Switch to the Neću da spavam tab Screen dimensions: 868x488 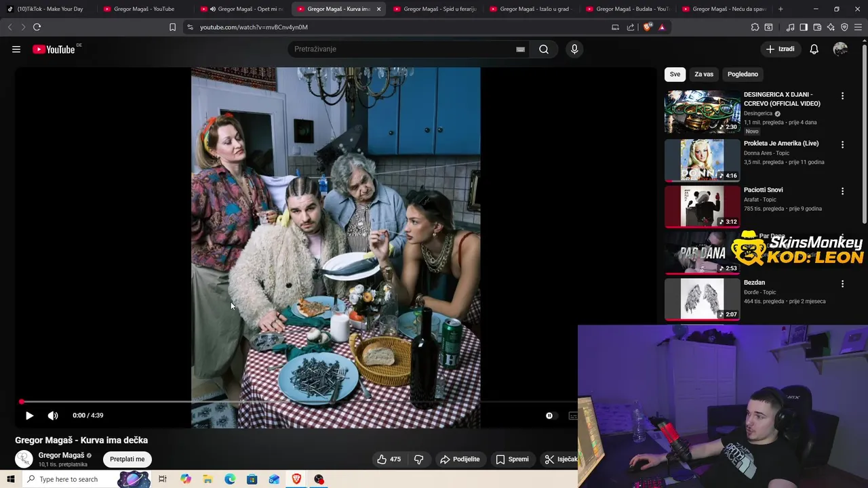pyautogui.click(x=723, y=9)
